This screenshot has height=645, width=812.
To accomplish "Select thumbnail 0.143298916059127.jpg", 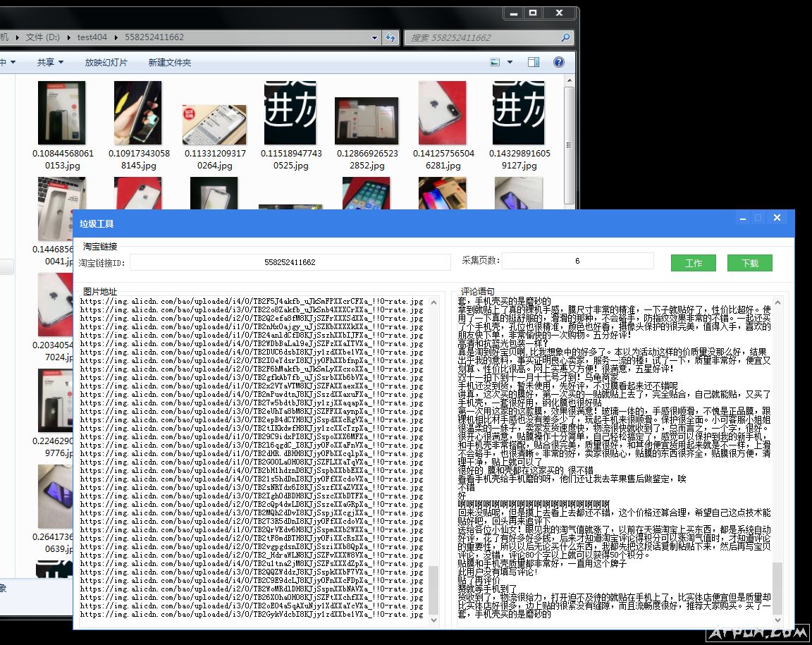I will (518, 112).
